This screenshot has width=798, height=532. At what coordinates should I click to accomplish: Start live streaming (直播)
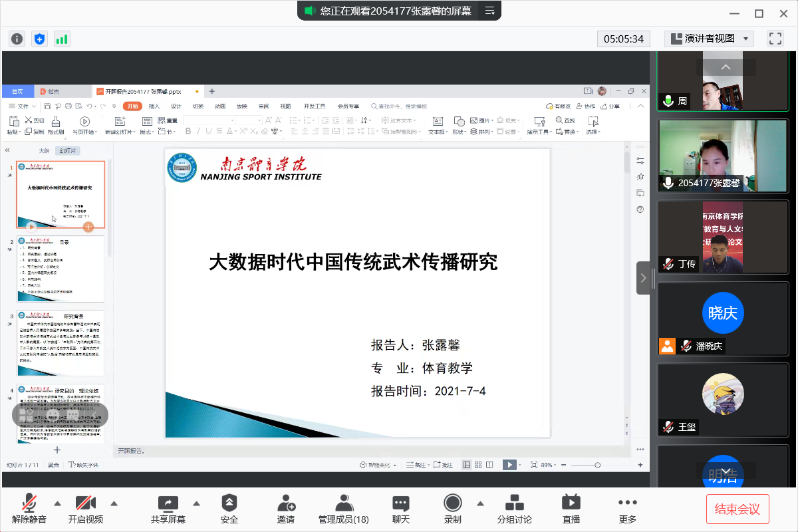[571, 509]
